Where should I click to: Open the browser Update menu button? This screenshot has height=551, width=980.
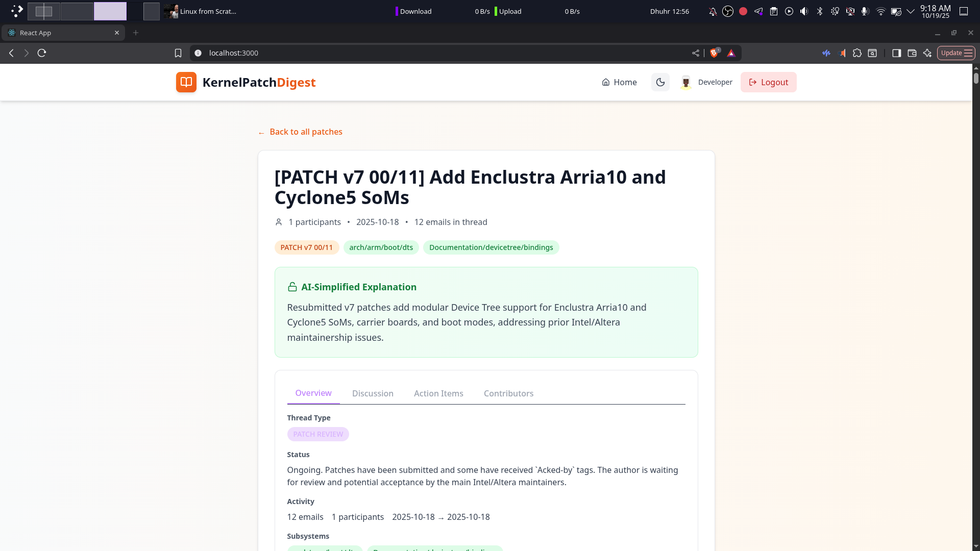(956, 53)
